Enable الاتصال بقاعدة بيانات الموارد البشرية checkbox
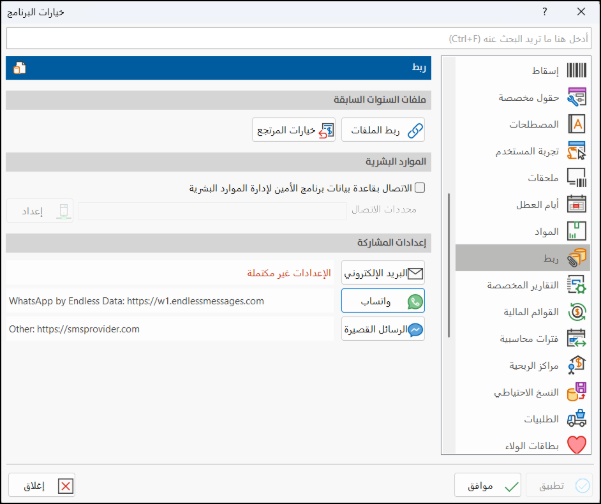Image resolution: width=601 pixels, height=504 pixels. (x=420, y=188)
